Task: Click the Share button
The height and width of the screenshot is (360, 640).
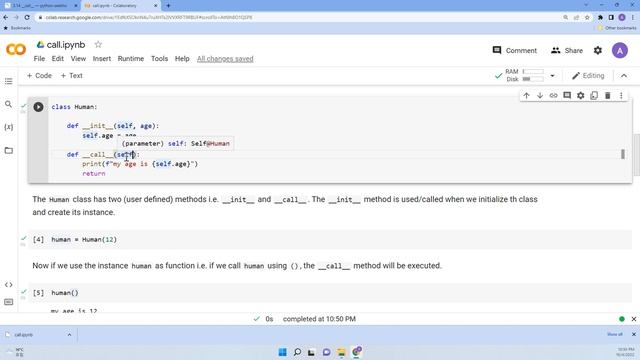Action: pos(567,51)
